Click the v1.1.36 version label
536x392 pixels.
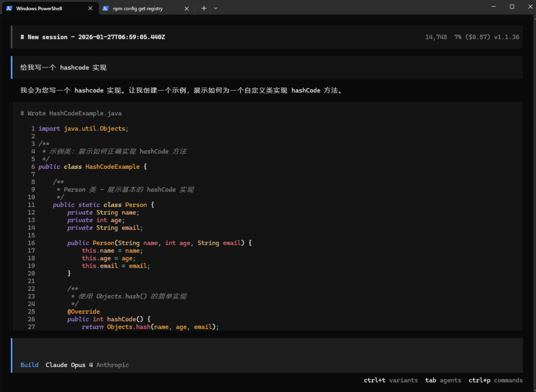[507, 37]
